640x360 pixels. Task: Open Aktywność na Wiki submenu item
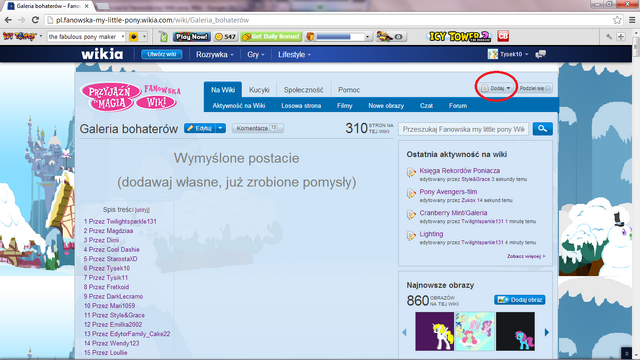[x=239, y=106]
